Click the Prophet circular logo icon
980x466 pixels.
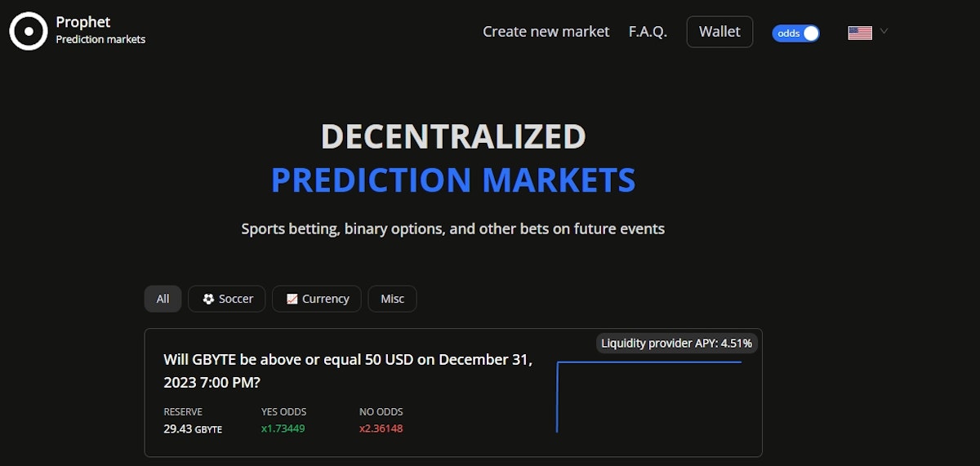point(29,31)
